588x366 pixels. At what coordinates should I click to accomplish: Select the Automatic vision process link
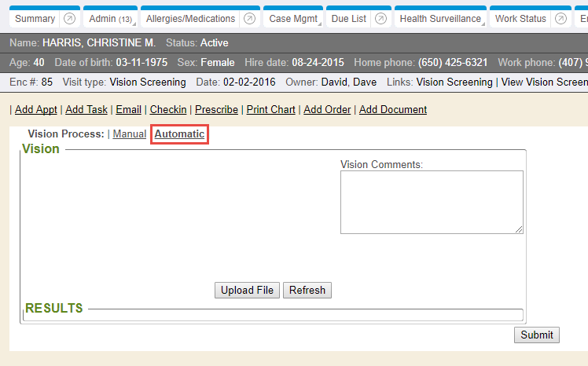click(x=179, y=134)
